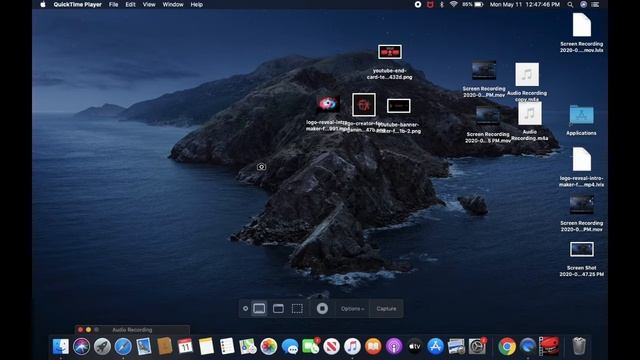
Task: Open the Edit menu
Action: pos(130,4)
